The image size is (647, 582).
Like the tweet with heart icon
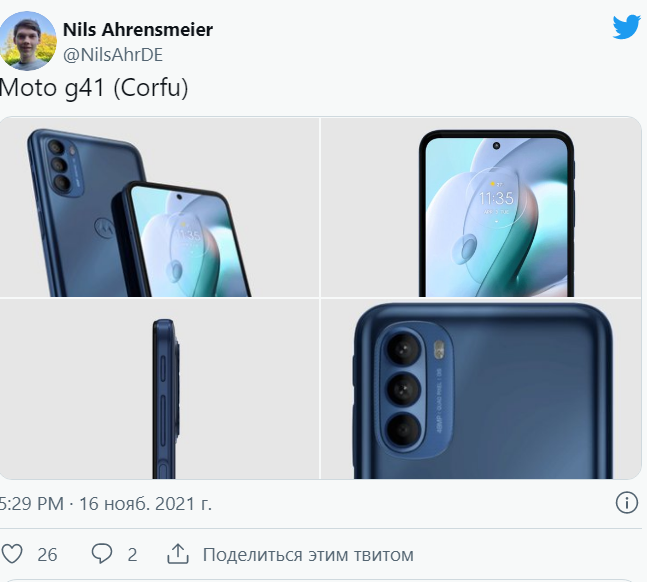pyautogui.click(x=12, y=554)
